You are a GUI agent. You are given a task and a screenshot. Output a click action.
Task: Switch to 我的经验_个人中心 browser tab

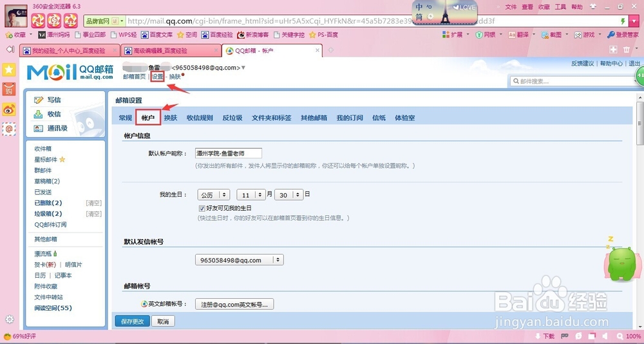coord(70,50)
